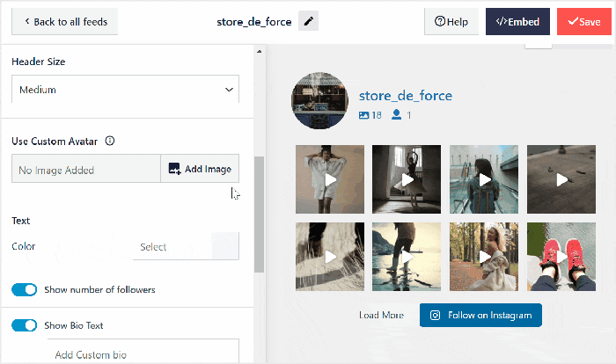This screenshot has width=616, height=364.
Task: Toggle Show number of followers switch
Action: (x=25, y=290)
